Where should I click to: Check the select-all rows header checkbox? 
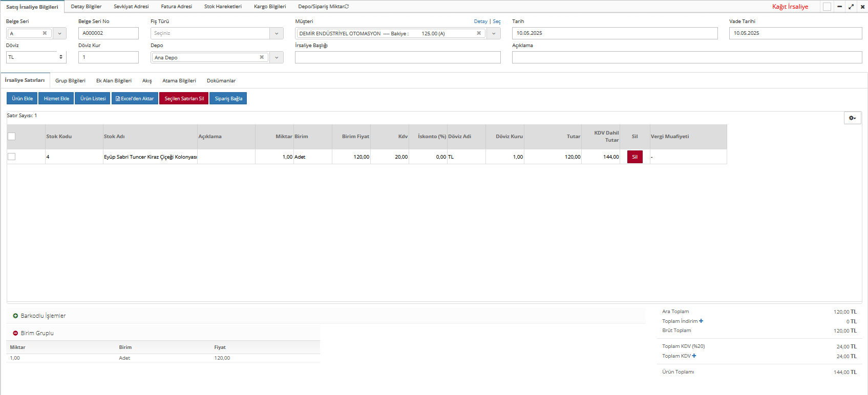12,137
